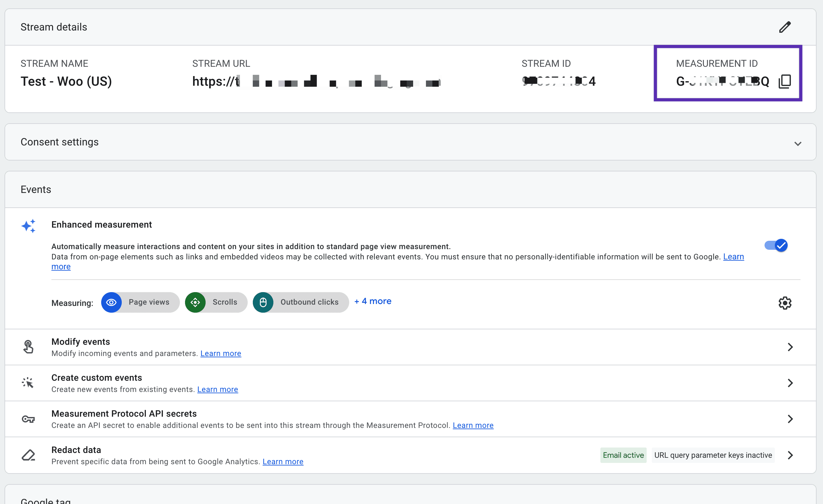This screenshot has width=823, height=504.
Task: Show the + 4 more measured events
Action: (x=373, y=301)
